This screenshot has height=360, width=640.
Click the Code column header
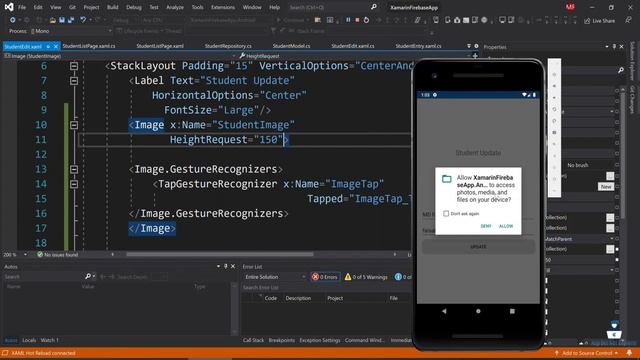click(271, 298)
